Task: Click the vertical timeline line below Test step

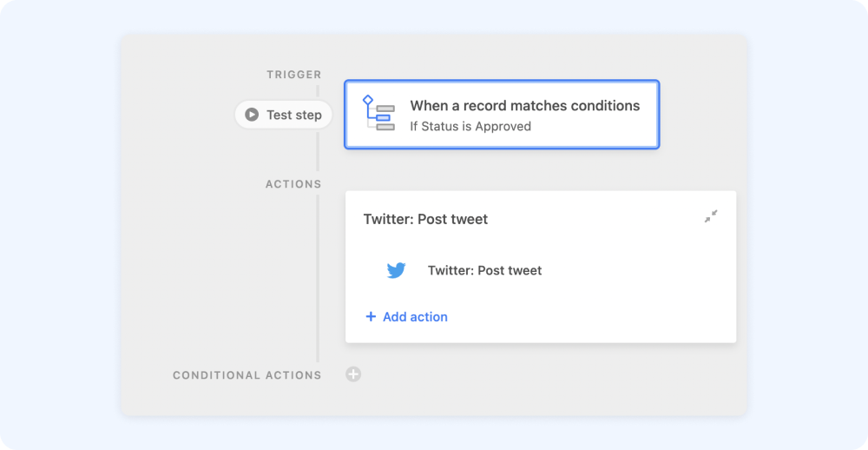Action: pyautogui.click(x=318, y=152)
